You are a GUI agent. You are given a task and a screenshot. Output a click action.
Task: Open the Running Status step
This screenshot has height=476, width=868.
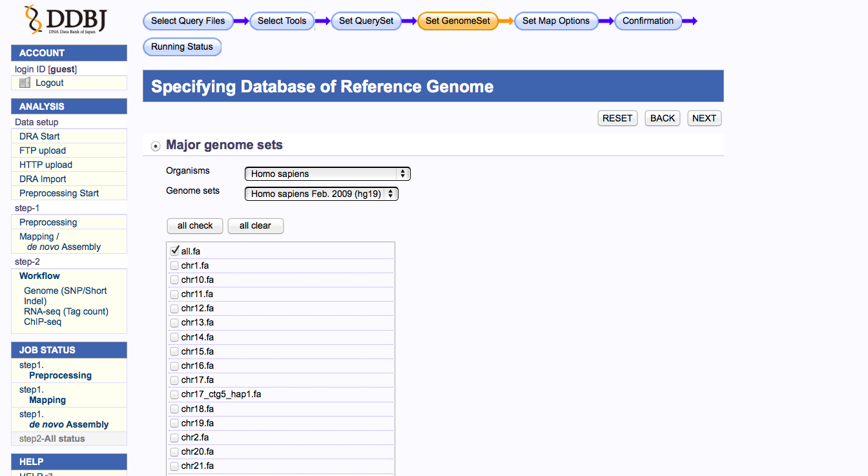pyautogui.click(x=181, y=47)
